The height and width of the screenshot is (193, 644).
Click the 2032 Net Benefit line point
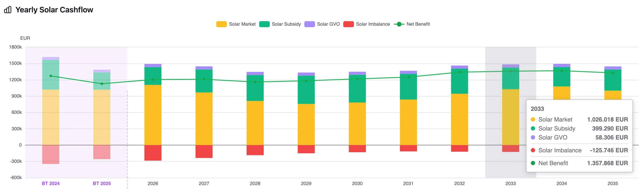tap(460, 72)
